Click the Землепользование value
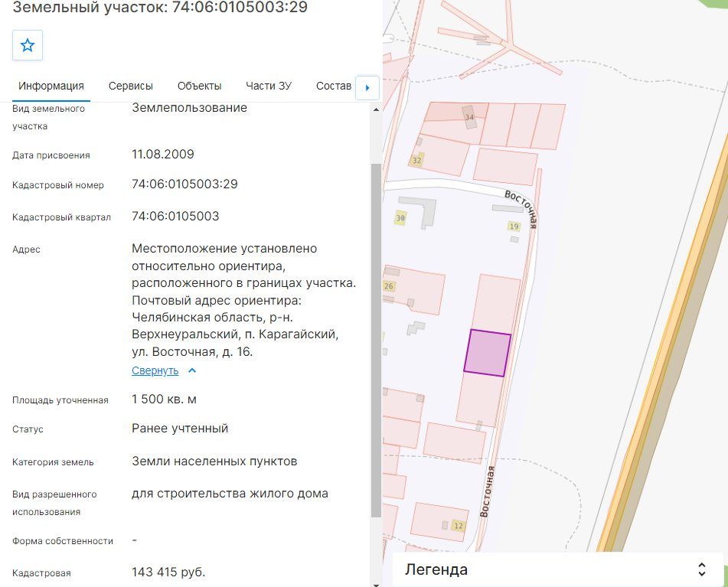This screenshot has height=587, width=728. pos(189,108)
